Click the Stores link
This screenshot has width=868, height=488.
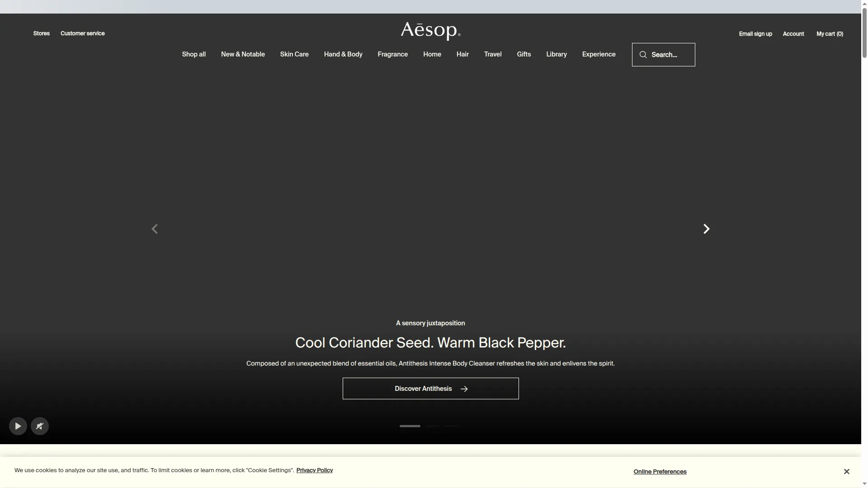pos(42,33)
